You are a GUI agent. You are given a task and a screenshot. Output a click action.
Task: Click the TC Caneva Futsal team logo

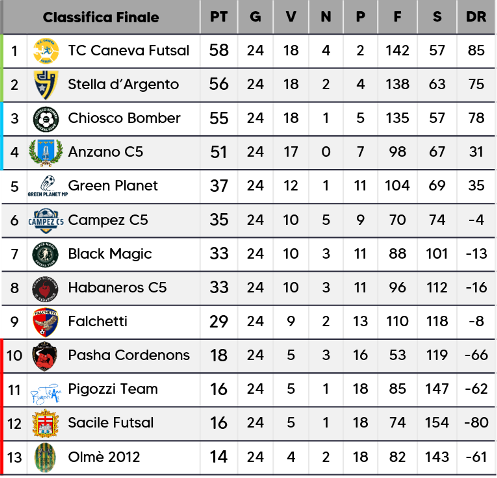pyautogui.click(x=46, y=51)
